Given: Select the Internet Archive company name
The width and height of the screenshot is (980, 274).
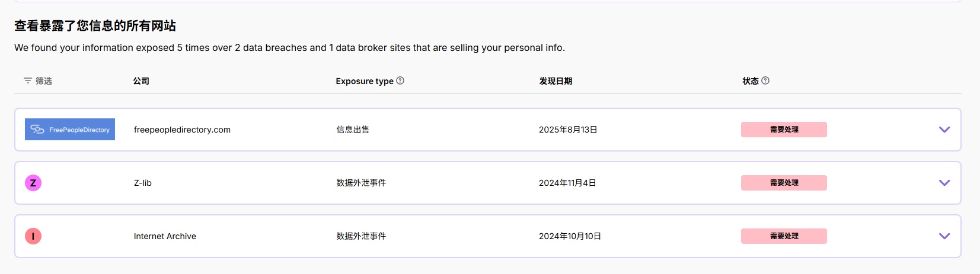Looking at the screenshot, I should click(165, 236).
